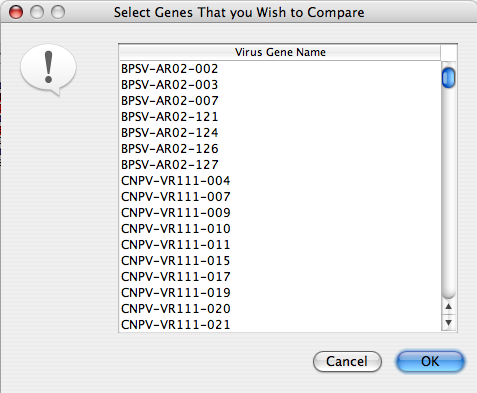This screenshot has width=477, height=393.
Task: Click the exclamation alert icon
Action: (49, 69)
